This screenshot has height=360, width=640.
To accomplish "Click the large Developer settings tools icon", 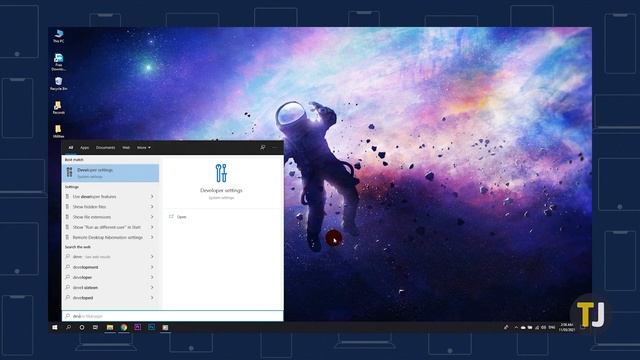I will [x=221, y=173].
